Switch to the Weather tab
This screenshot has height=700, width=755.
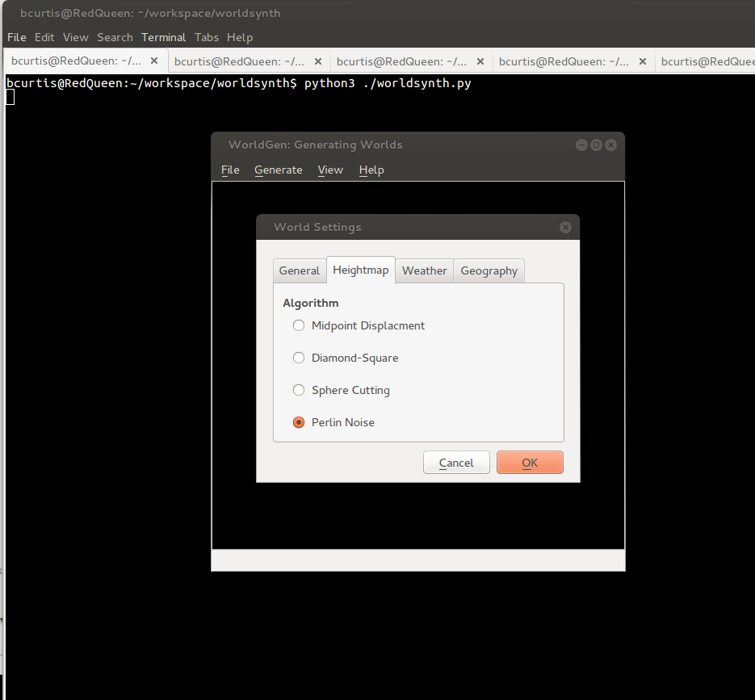424,270
